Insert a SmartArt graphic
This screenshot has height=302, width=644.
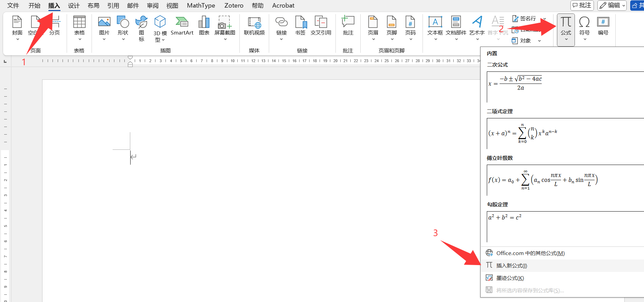point(182,26)
